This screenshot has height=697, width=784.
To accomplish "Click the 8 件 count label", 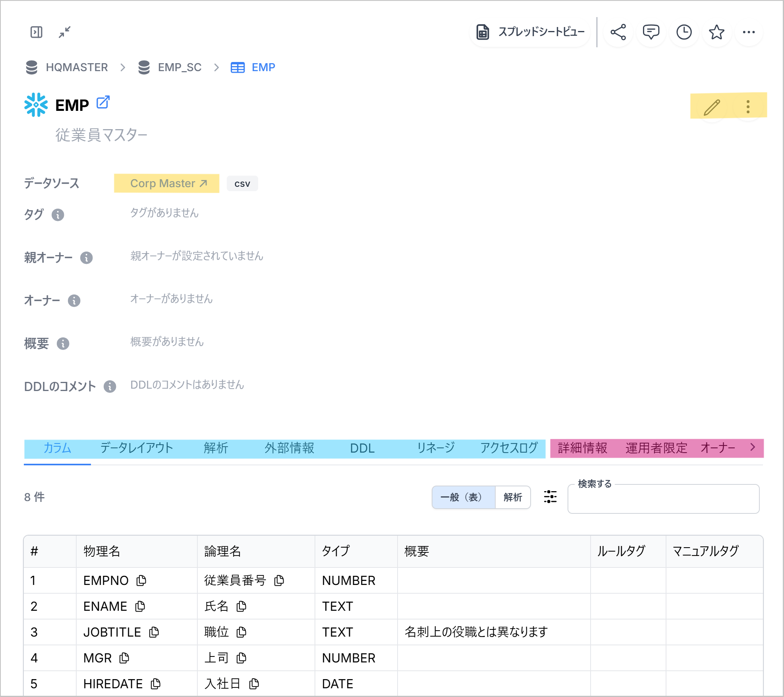I will tap(35, 497).
